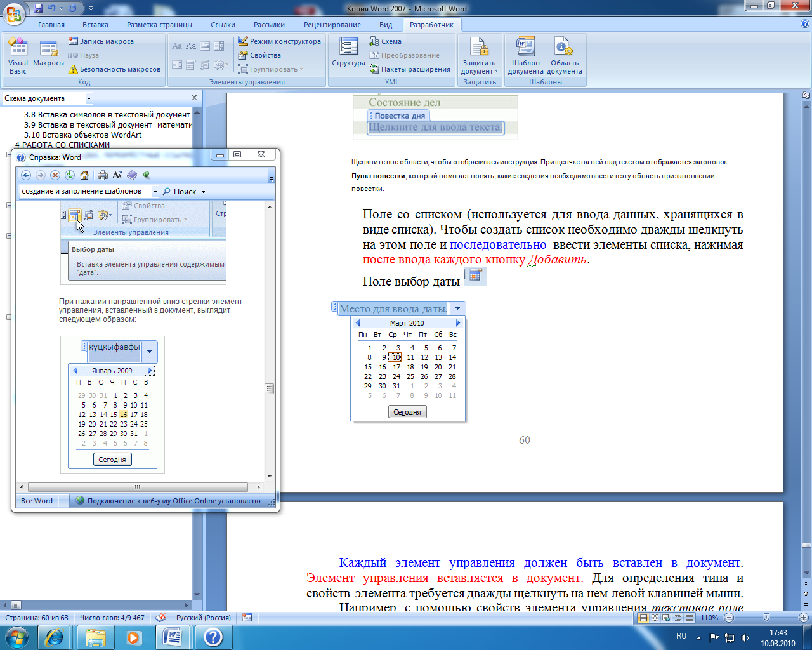
Task: Switch to Print Layout view
Action: click(643, 618)
